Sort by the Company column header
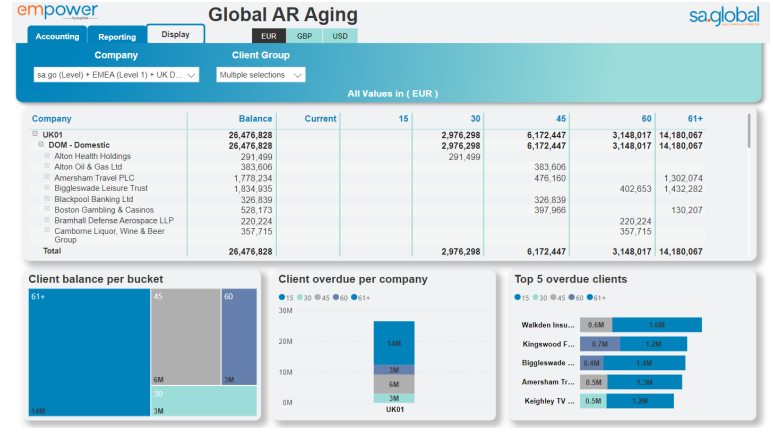 pyautogui.click(x=52, y=118)
